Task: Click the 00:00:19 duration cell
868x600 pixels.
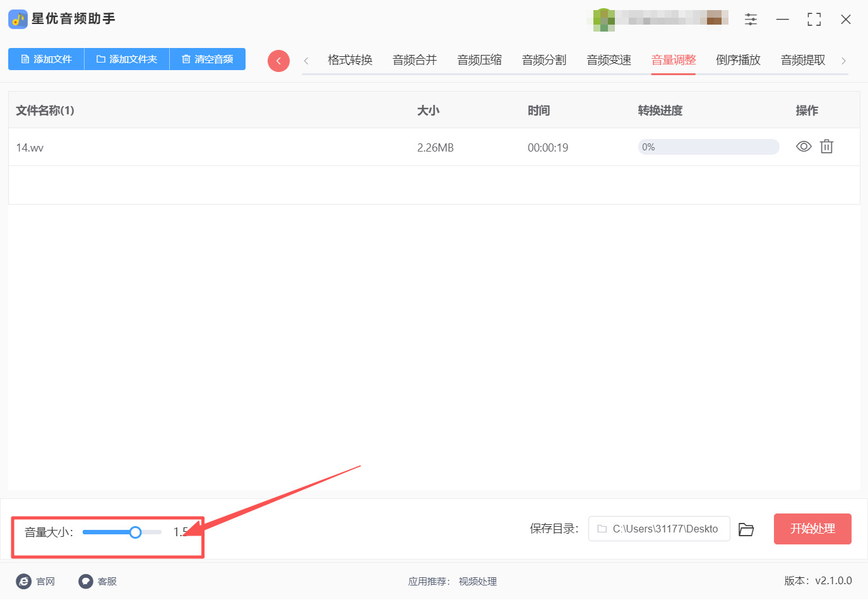Action: [548, 148]
